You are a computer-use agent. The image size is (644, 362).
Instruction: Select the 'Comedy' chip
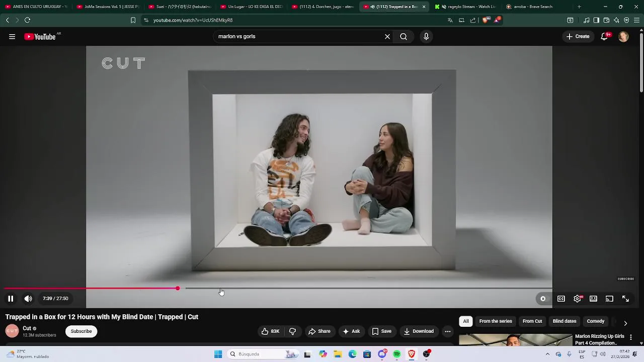pyautogui.click(x=596, y=321)
